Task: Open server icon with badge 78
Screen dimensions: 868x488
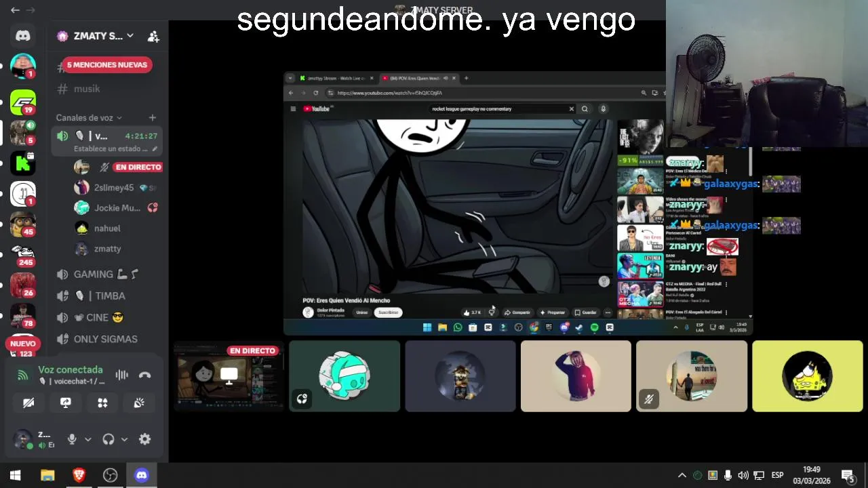Action: 23,316
